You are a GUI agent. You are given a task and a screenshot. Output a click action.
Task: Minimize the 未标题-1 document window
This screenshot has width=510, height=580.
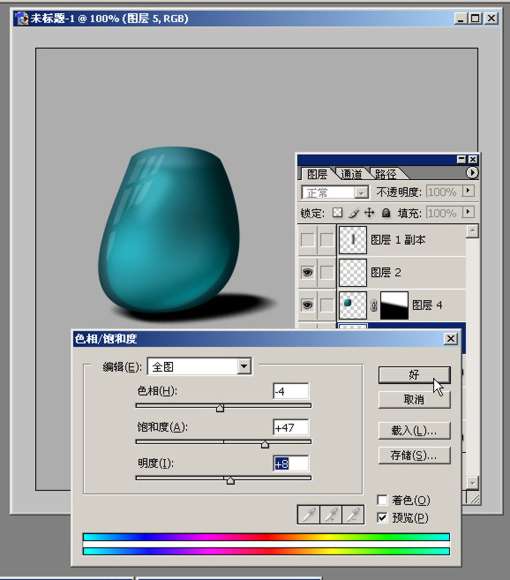[460, 18]
